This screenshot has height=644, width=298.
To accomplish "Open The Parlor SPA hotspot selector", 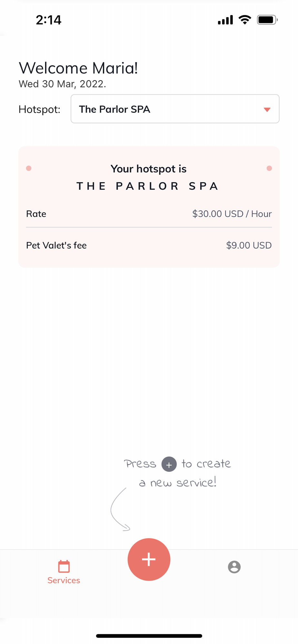I will [175, 109].
